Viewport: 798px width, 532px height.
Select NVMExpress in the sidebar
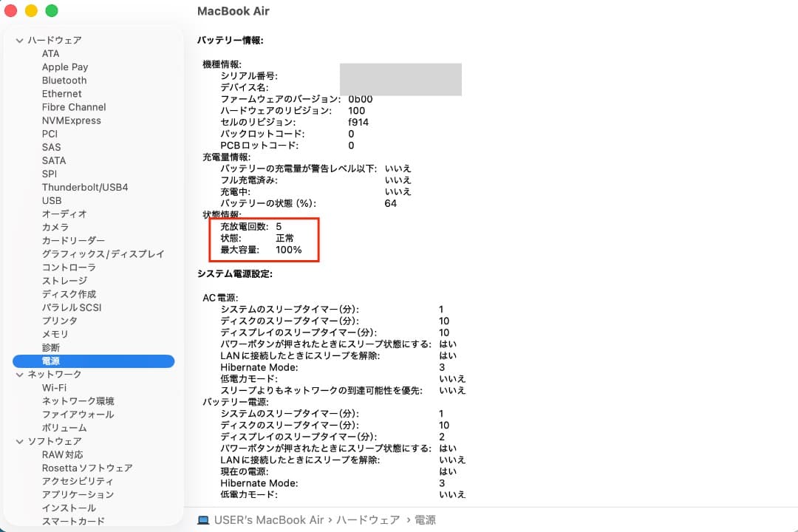point(71,120)
